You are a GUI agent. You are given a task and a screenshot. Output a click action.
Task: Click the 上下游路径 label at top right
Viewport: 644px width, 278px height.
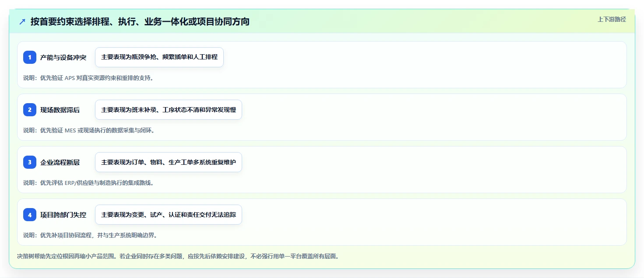click(612, 19)
